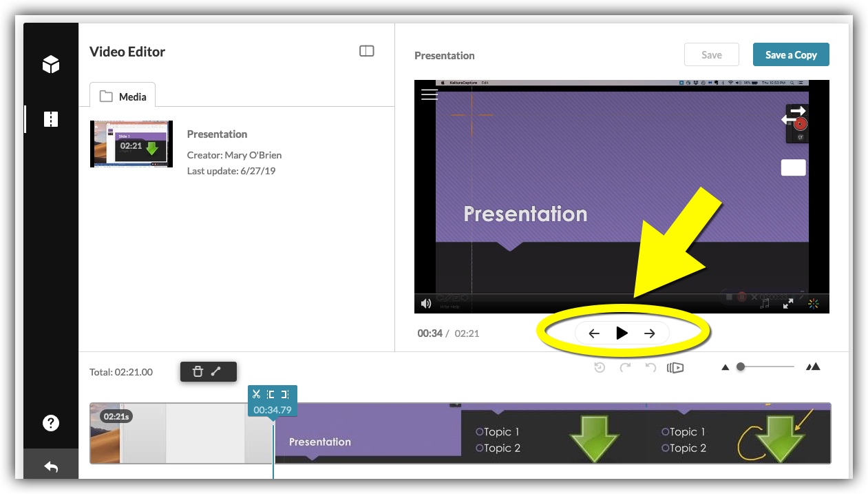Click the Set In bracket icon
This screenshot has height=494, width=868.
[271, 394]
